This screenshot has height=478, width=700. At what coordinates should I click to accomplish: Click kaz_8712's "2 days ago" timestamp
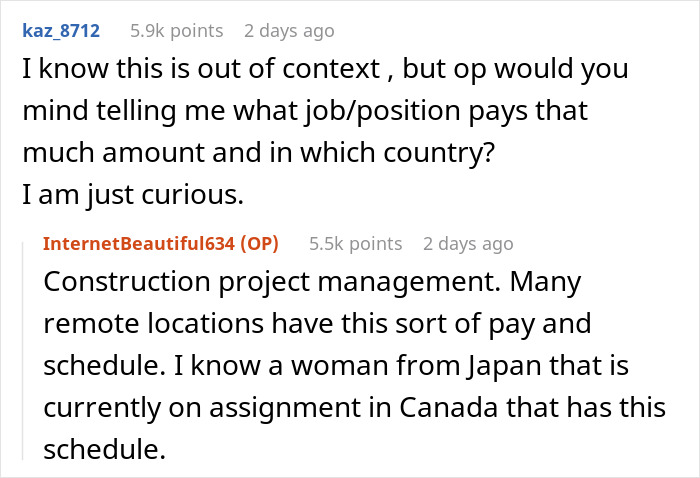(x=289, y=31)
